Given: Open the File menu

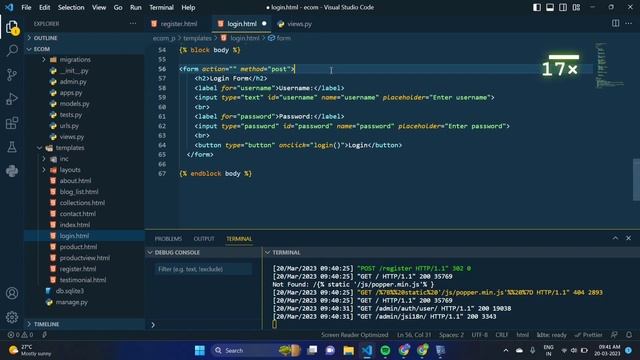Looking at the screenshot, I should [26, 7].
